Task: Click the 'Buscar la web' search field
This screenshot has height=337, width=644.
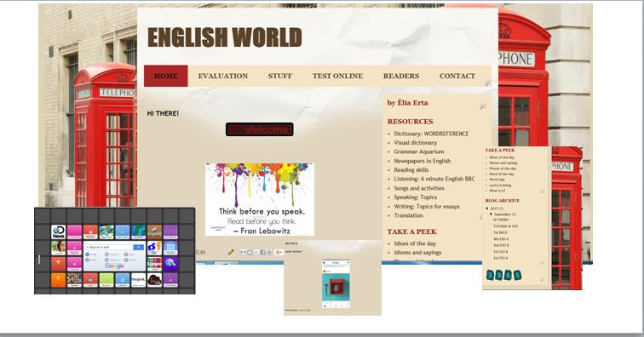Action: (x=108, y=247)
